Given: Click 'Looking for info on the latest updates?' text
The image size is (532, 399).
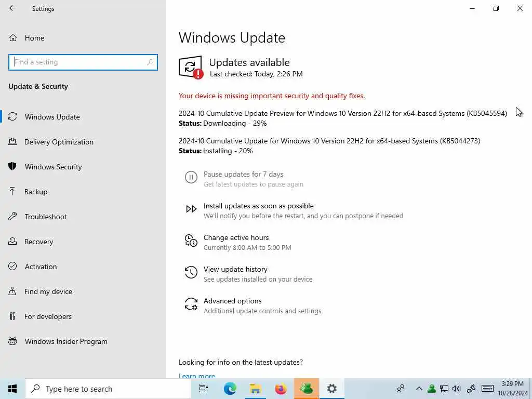Looking at the screenshot, I should (241, 362).
